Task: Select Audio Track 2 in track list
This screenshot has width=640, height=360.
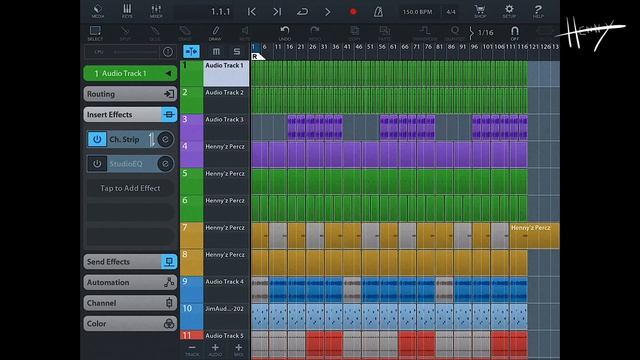Action: coord(226,100)
